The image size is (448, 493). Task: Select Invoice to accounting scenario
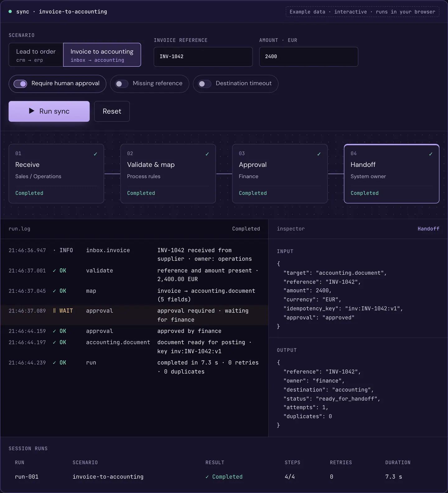102,55
